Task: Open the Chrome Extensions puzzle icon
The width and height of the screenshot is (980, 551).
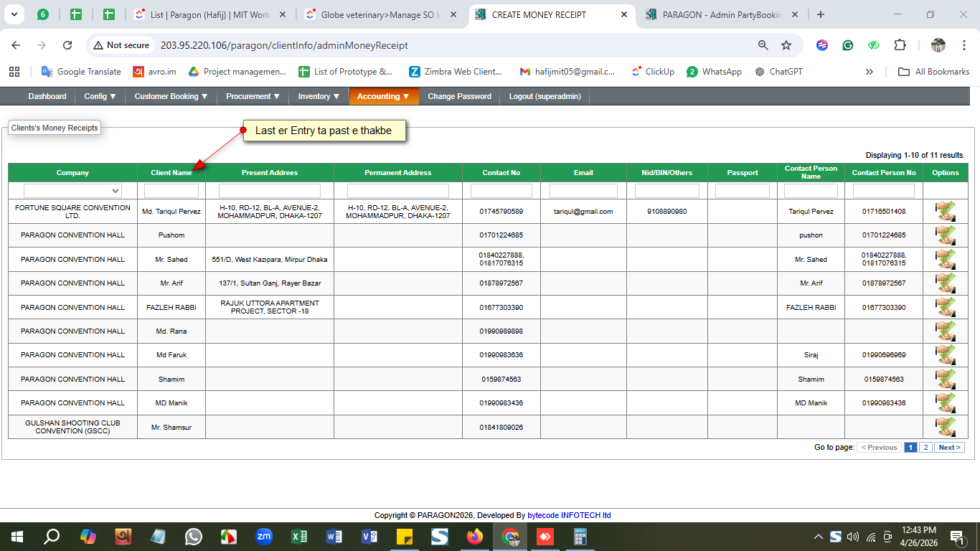Action: click(x=900, y=45)
